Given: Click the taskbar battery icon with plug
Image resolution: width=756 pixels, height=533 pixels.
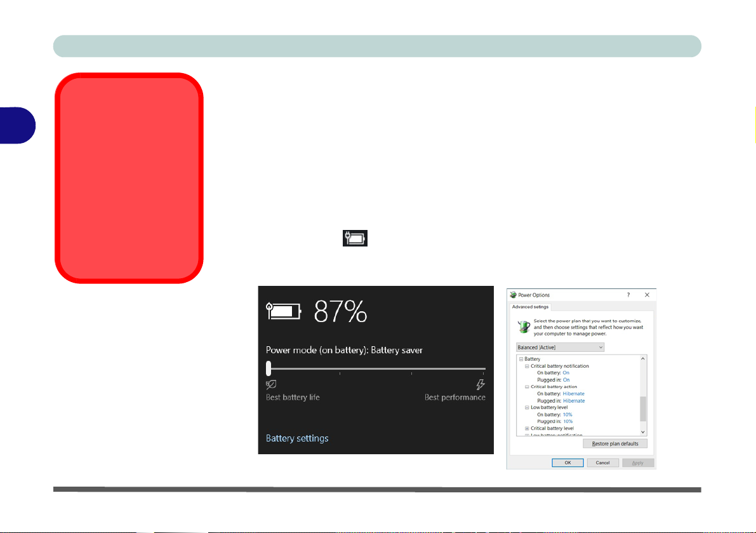Looking at the screenshot, I should click(355, 238).
